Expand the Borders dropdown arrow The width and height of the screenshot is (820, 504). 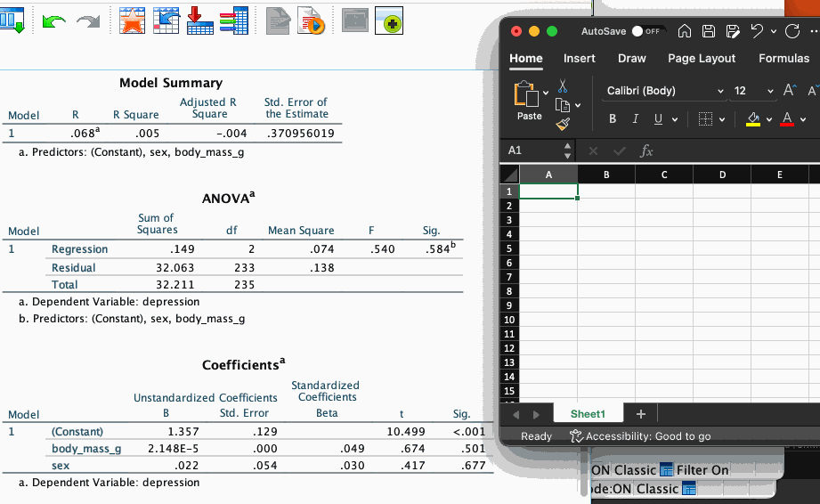tap(722, 119)
